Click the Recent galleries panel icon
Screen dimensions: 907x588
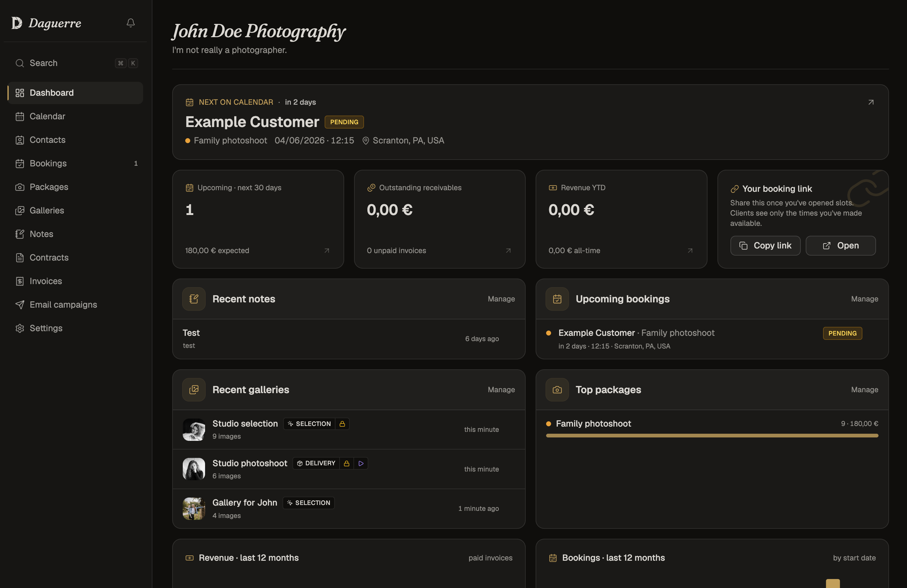(194, 390)
